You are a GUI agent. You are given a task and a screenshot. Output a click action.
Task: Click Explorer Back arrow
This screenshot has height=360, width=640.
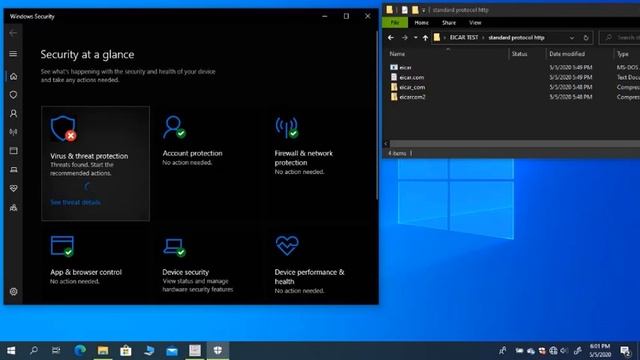(391, 38)
